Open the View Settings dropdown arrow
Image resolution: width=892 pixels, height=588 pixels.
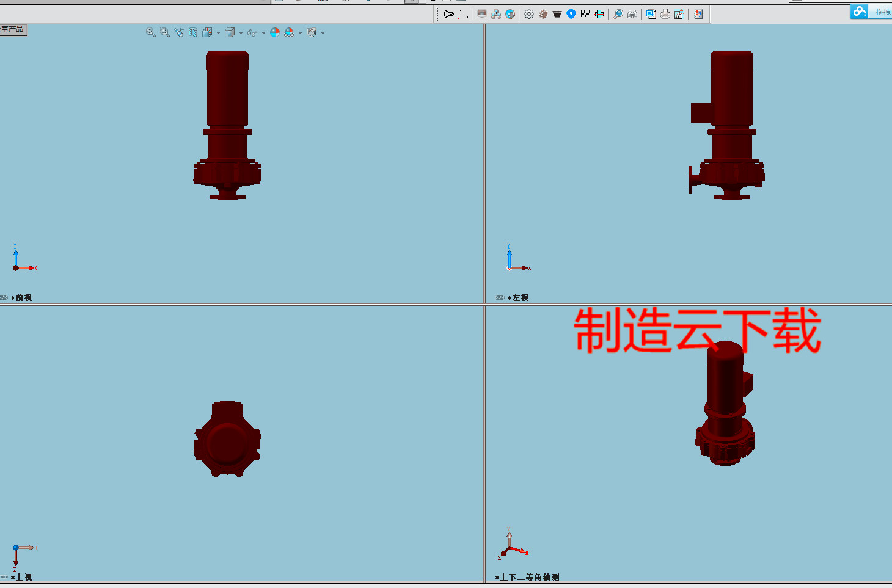(x=323, y=33)
